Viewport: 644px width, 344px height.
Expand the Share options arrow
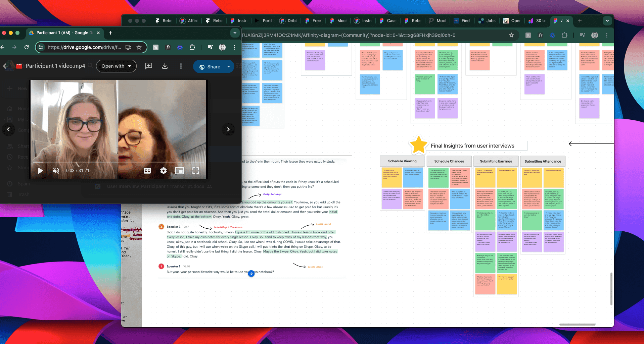[229, 66]
